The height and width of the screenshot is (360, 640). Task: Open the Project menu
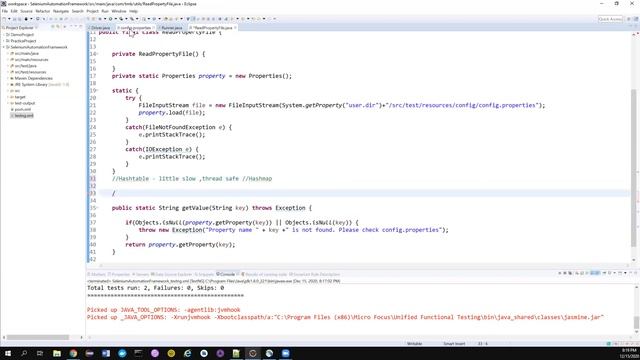pos(92,11)
